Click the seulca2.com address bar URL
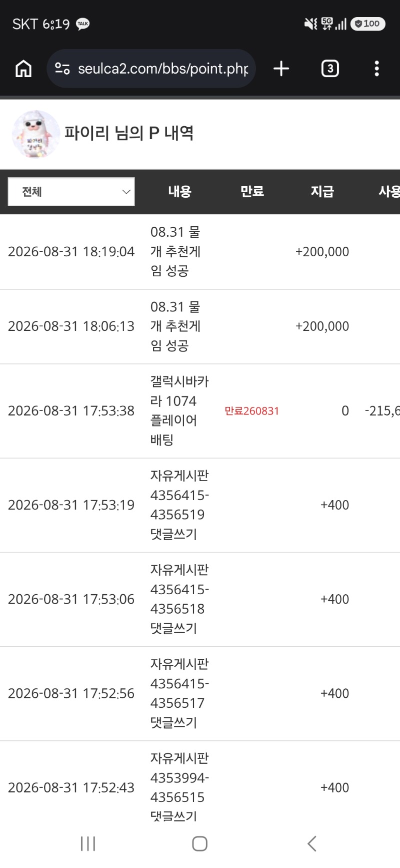 [x=163, y=69]
